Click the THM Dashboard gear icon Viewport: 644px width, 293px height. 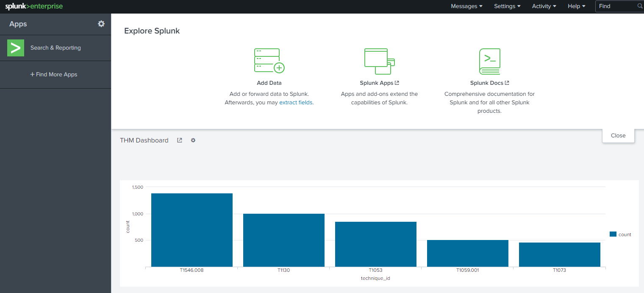[x=193, y=140]
